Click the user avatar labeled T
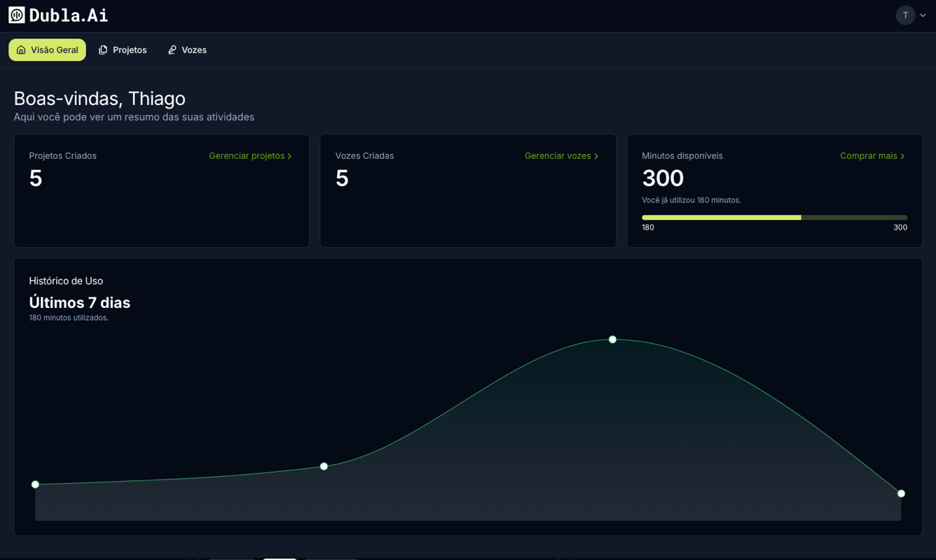This screenshot has height=560, width=936. [x=905, y=15]
